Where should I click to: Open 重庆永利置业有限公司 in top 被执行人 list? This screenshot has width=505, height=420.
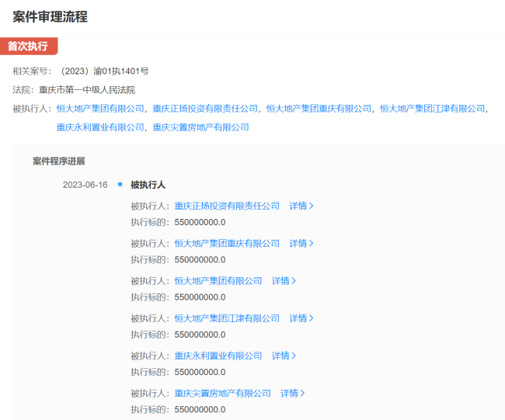coord(100,127)
